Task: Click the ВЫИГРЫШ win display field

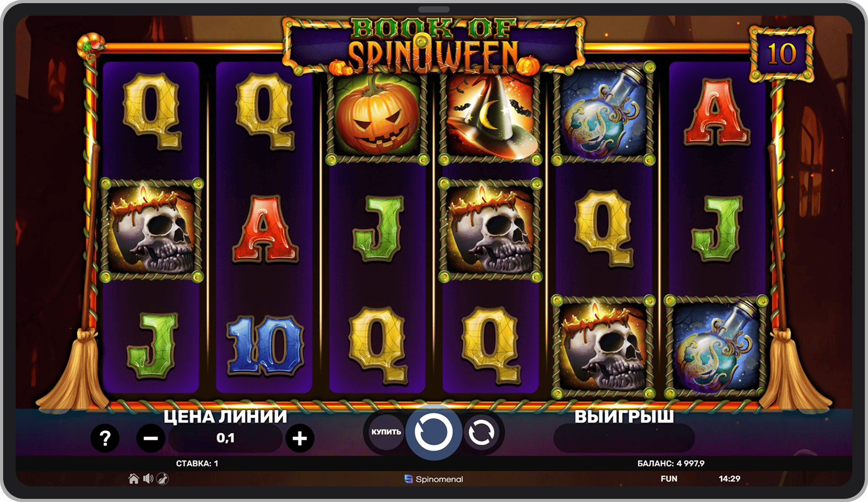Action: pyautogui.click(x=624, y=438)
